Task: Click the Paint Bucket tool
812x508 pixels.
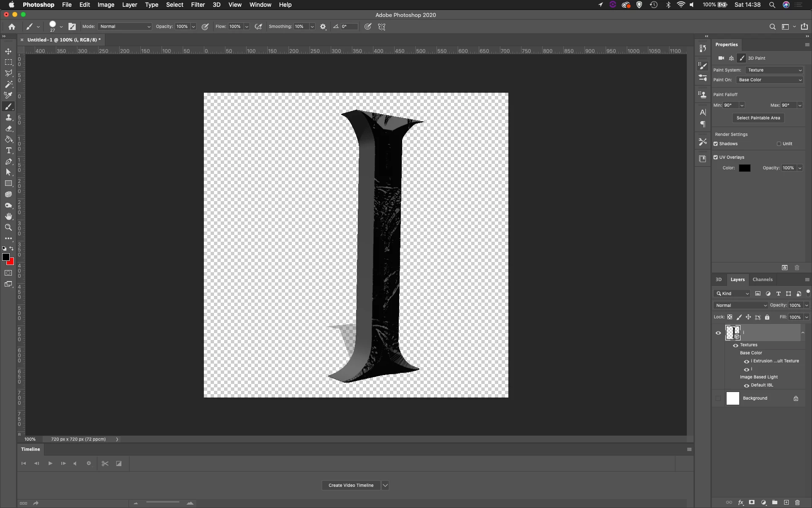Action: (x=8, y=139)
